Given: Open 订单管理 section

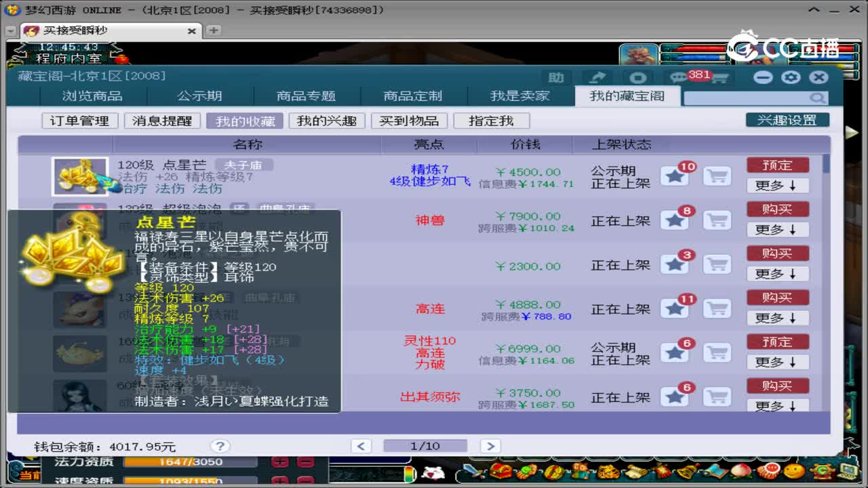Looking at the screenshot, I should pos(79,121).
